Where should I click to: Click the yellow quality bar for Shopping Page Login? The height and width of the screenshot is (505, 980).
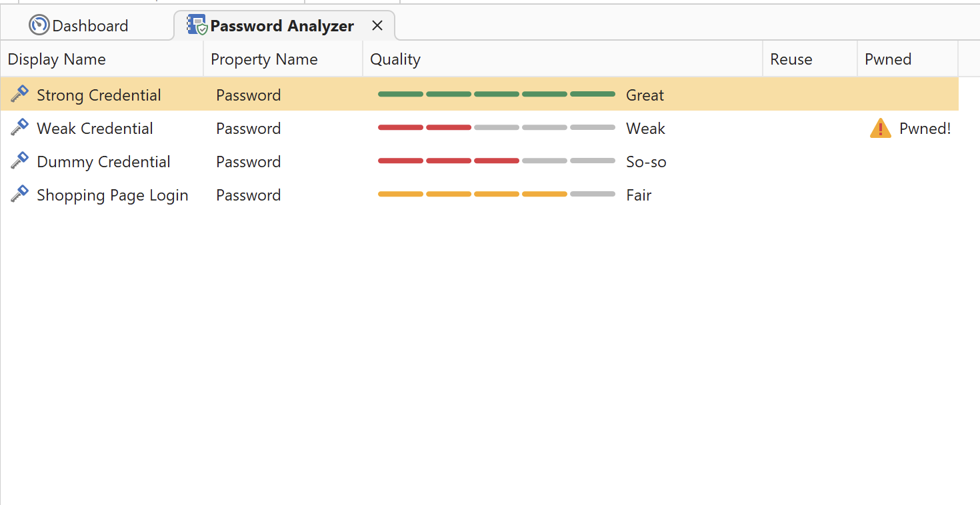[496, 194]
